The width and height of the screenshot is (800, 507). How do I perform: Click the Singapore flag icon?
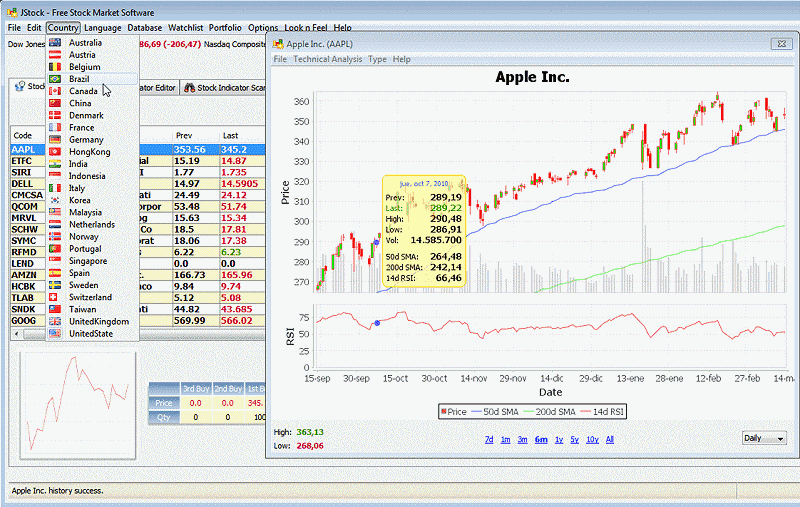55,261
